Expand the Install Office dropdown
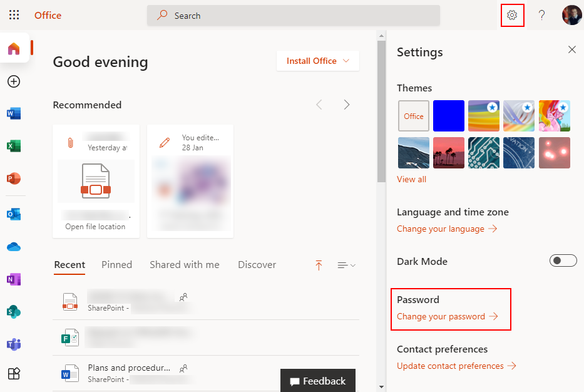 [x=318, y=61]
